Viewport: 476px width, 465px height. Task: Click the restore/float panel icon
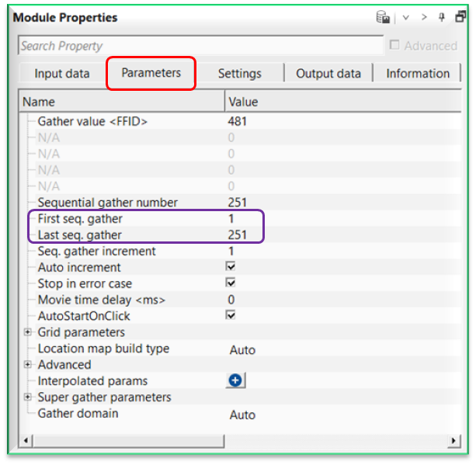460,17
